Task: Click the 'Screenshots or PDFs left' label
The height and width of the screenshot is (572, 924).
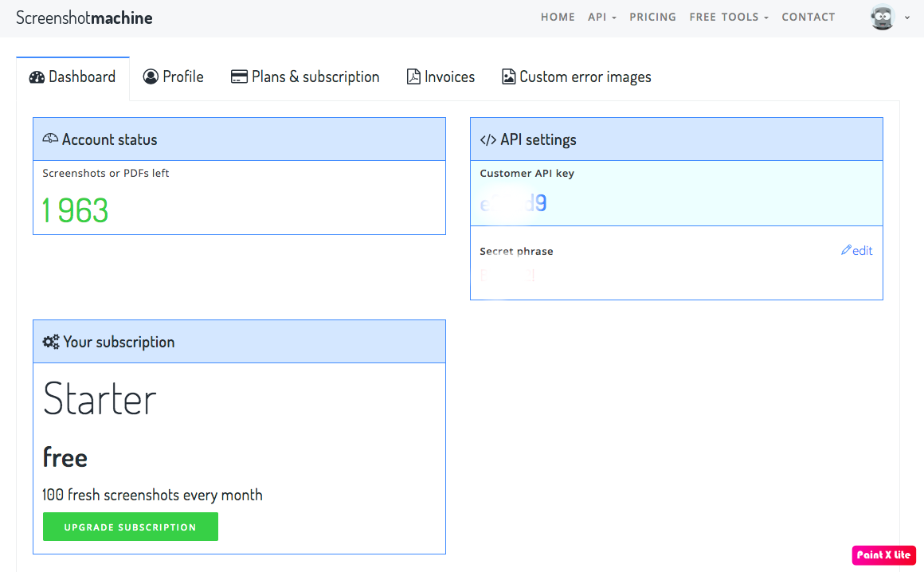Action: tap(105, 173)
